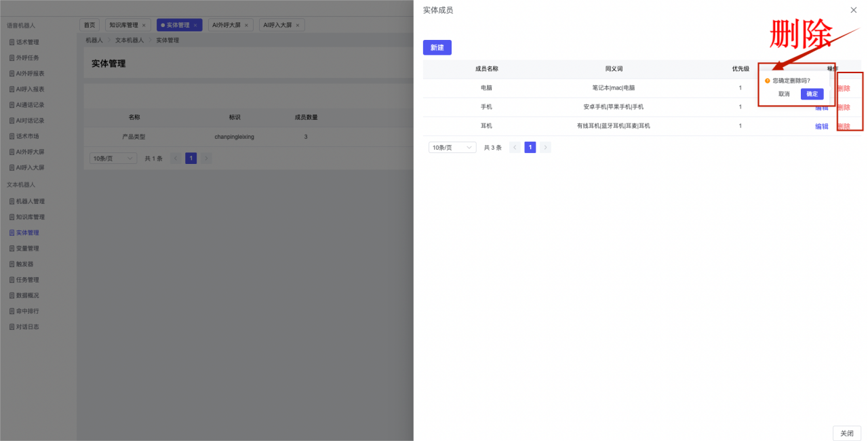Viewport: 868px width, 441px height.
Task: Edit the 耳机 member row
Action: (821, 127)
